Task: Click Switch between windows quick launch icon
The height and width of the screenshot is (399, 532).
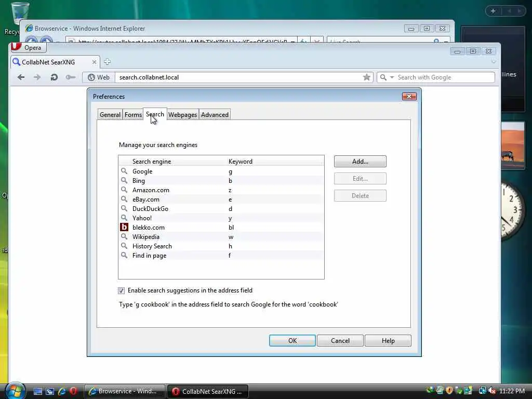Action: pyautogui.click(x=50, y=391)
